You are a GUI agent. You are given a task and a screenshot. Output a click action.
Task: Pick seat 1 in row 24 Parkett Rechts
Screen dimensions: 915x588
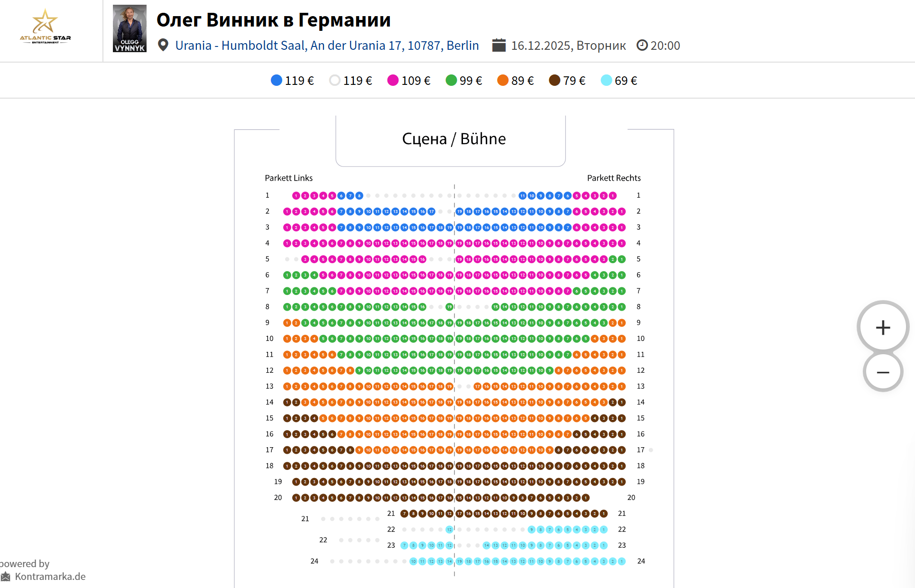click(x=622, y=561)
